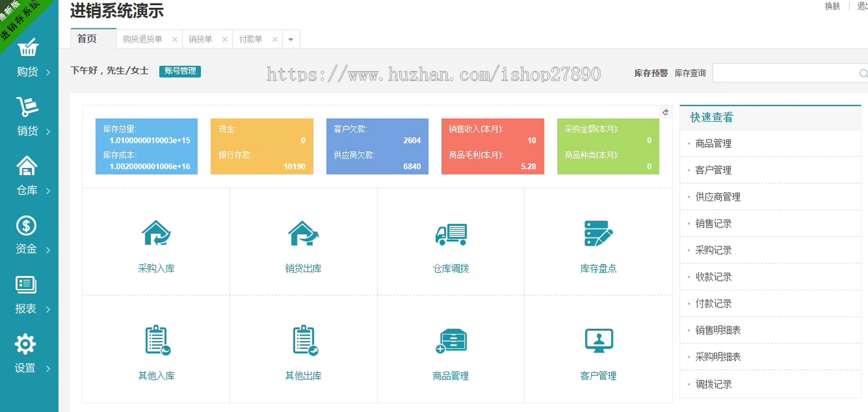This screenshot has width=868, height=412.
Task: Open 商品管理 in the quick view list
Action: (x=713, y=143)
